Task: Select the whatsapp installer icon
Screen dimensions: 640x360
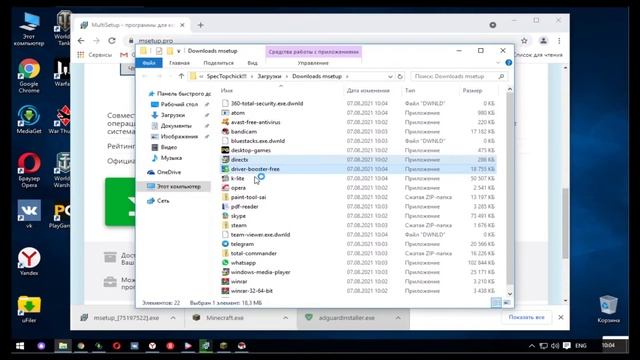Action: tap(225, 263)
